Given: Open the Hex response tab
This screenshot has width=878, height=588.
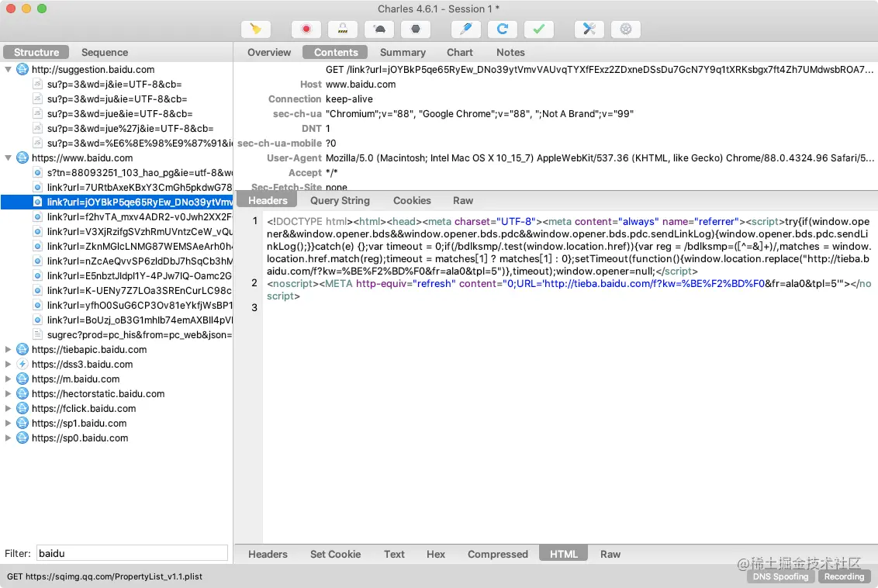Looking at the screenshot, I should click(x=436, y=554).
